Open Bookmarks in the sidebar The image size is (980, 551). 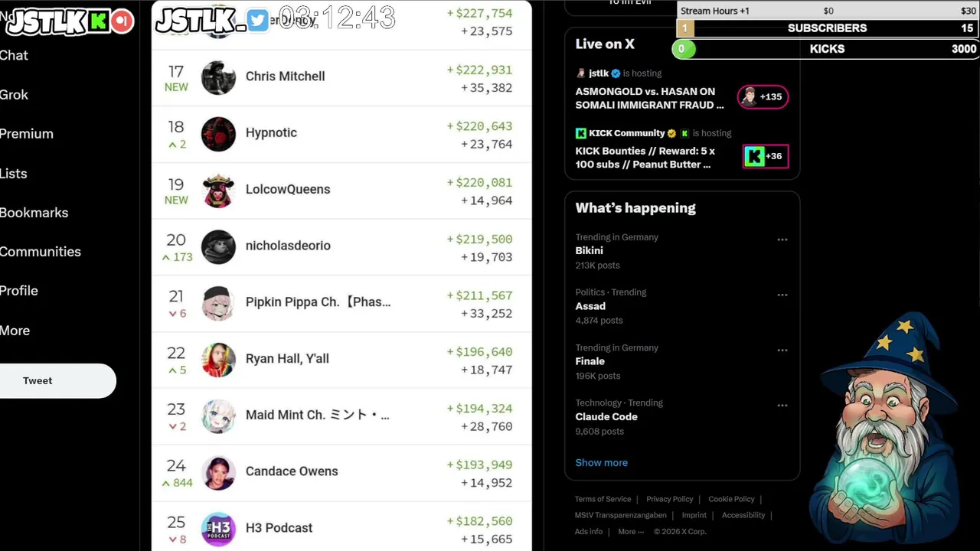pyautogui.click(x=34, y=213)
